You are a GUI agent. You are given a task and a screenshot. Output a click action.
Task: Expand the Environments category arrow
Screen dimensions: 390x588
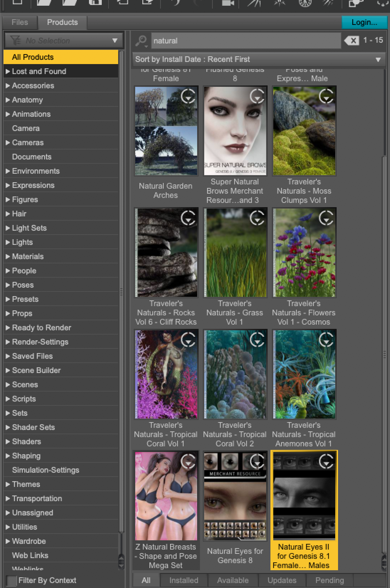tap(8, 171)
